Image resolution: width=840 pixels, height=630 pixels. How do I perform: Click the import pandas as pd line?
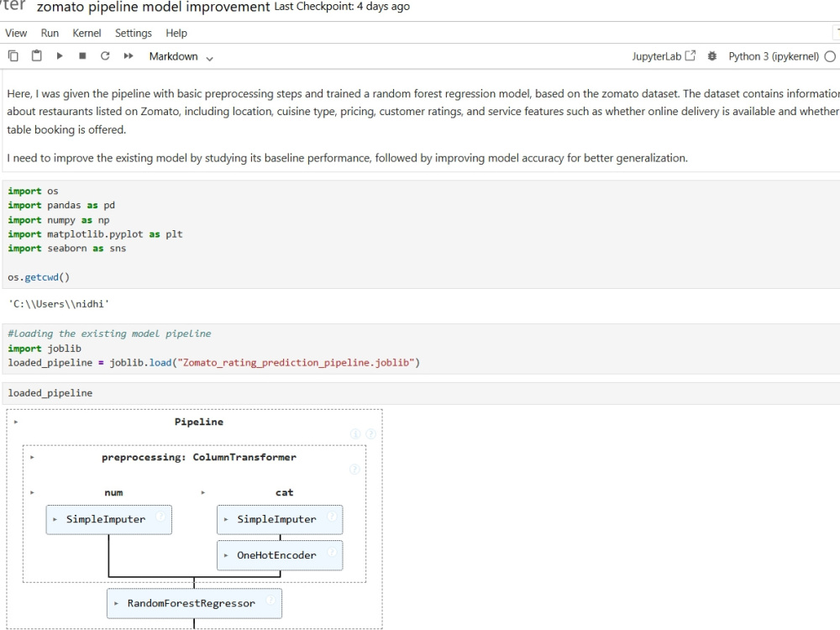pyautogui.click(x=61, y=205)
